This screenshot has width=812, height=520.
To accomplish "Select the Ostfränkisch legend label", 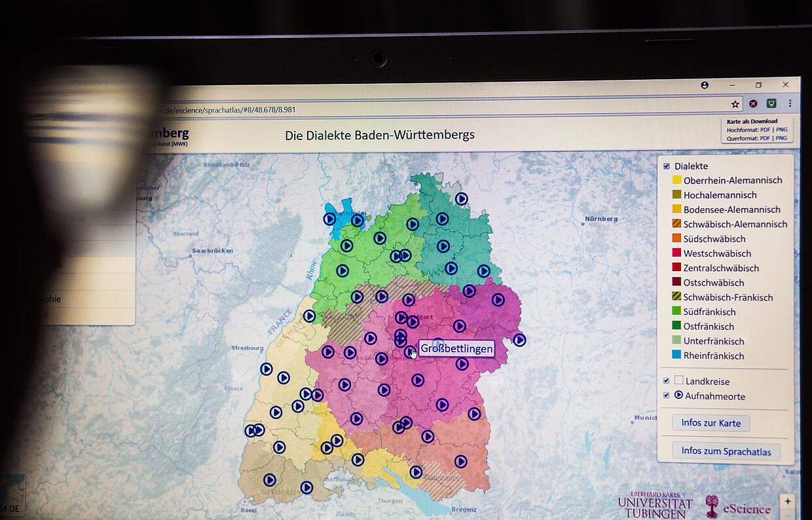I will (x=709, y=326).
